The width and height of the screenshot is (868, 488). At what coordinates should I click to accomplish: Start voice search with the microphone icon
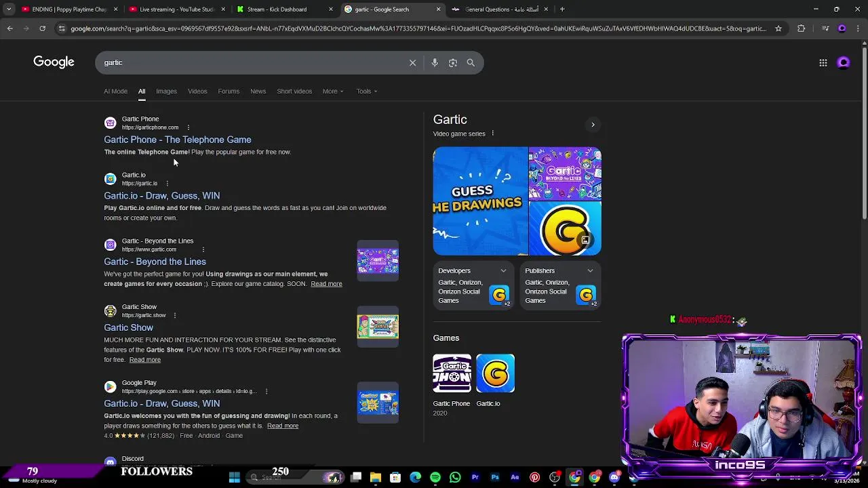pos(435,62)
